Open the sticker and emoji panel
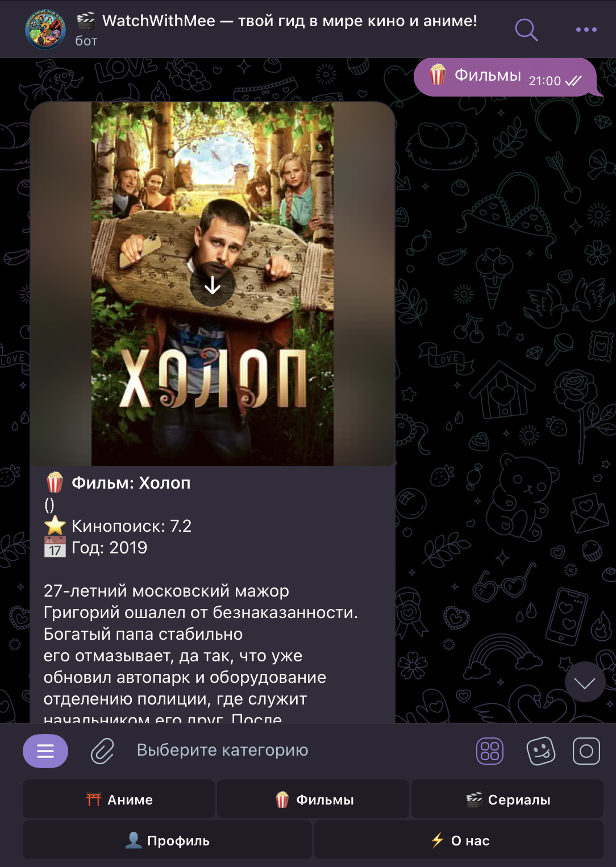The width and height of the screenshot is (616, 867). pos(540,751)
